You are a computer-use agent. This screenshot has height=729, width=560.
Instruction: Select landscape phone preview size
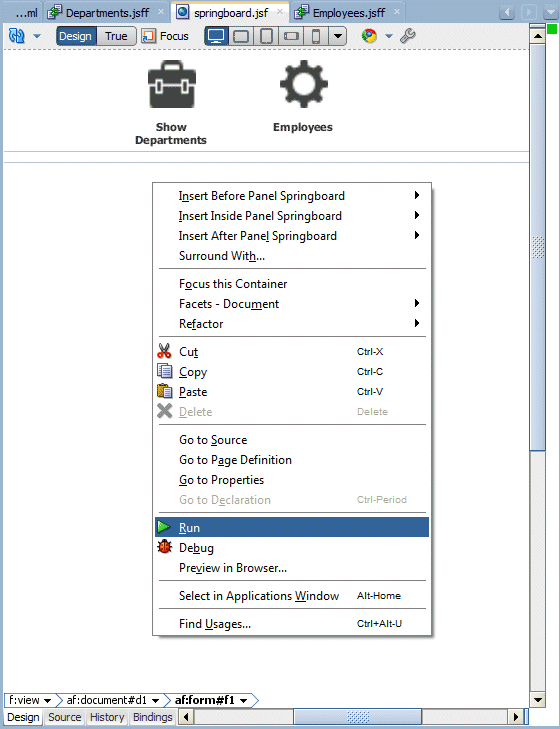point(291,36)
